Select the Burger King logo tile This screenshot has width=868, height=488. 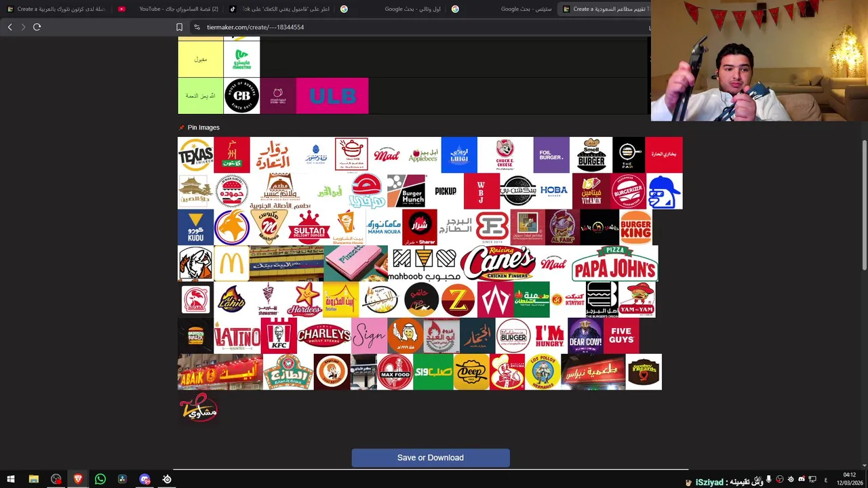pyautogui.click(x=635, y=227)
